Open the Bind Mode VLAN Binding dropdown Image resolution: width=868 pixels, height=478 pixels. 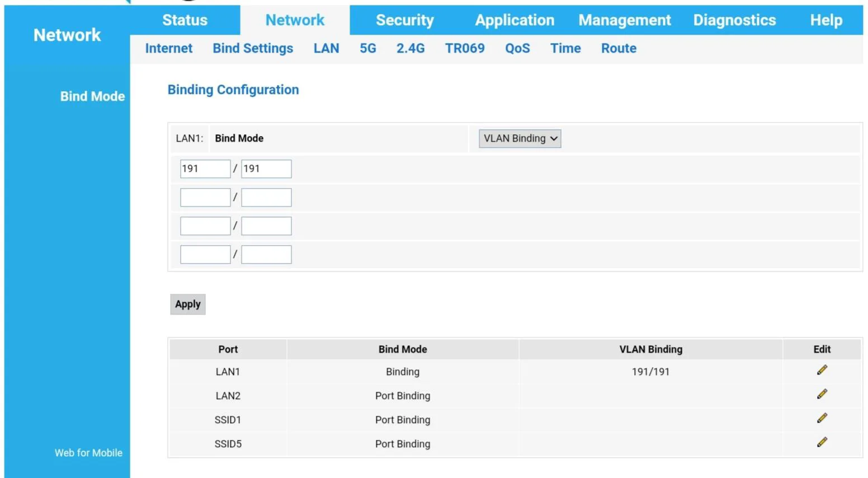(x=520, y=139)
